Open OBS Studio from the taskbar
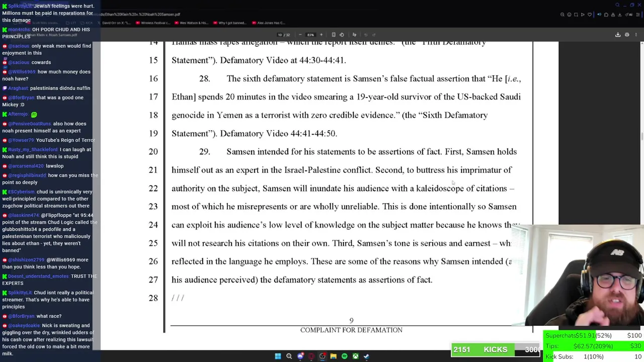The width and height of the screenshot is (644, 362). click(323, 356)
